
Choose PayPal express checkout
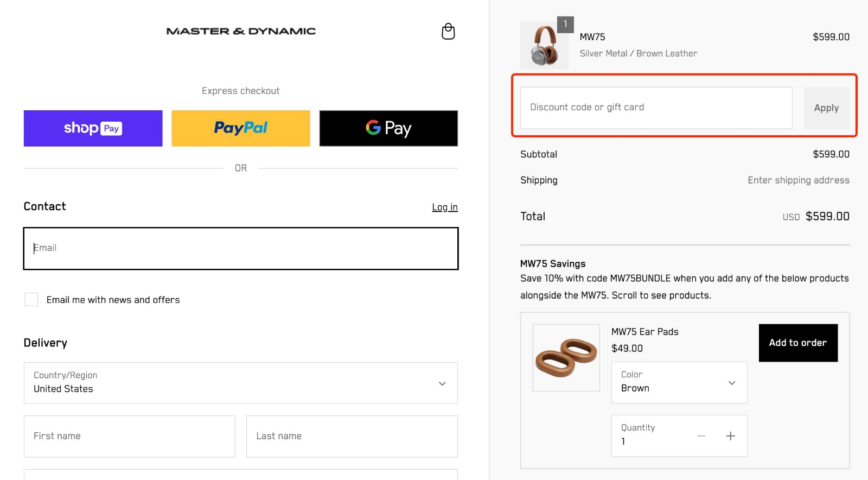tap(240, 128)
